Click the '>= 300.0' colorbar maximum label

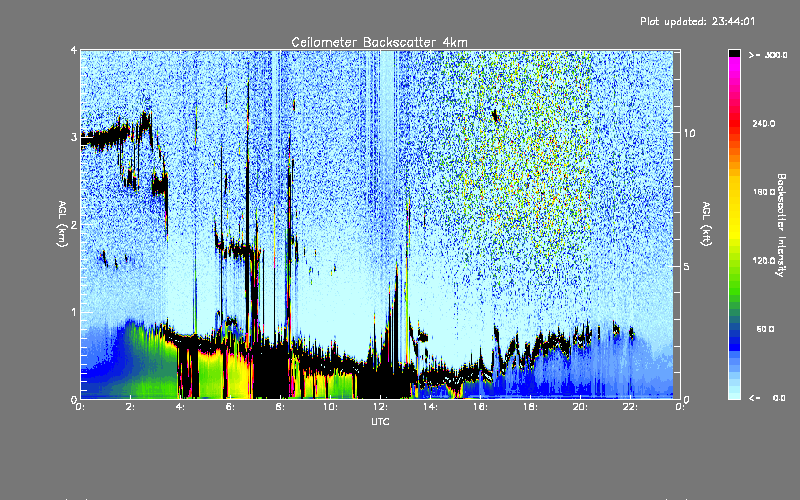pyautogui.click(x=768, y=55)
